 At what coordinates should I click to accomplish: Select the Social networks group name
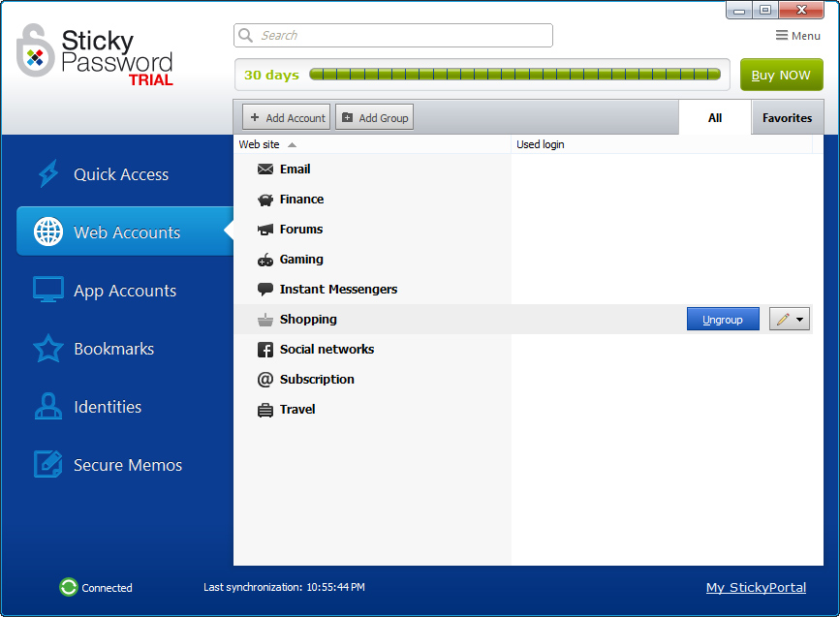[327, 350]
